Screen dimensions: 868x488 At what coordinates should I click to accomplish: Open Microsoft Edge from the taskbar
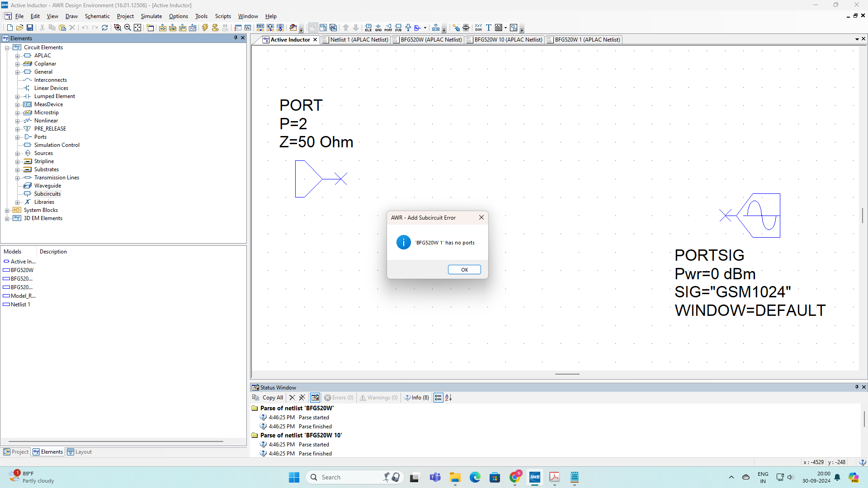[x=475, y=477]
